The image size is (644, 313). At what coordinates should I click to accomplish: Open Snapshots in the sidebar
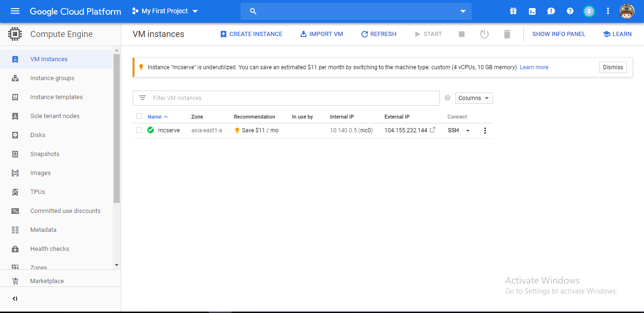click(x=45, y=154)
